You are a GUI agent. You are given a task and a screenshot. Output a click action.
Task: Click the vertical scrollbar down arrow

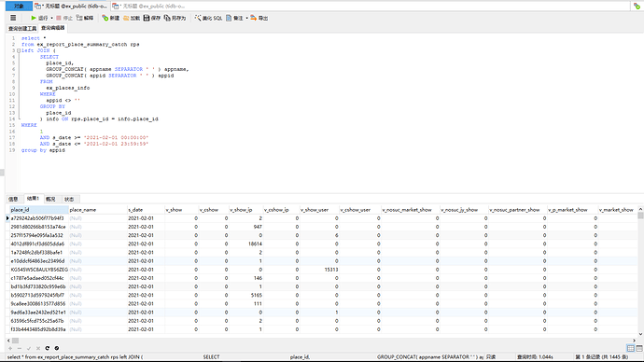640,334
